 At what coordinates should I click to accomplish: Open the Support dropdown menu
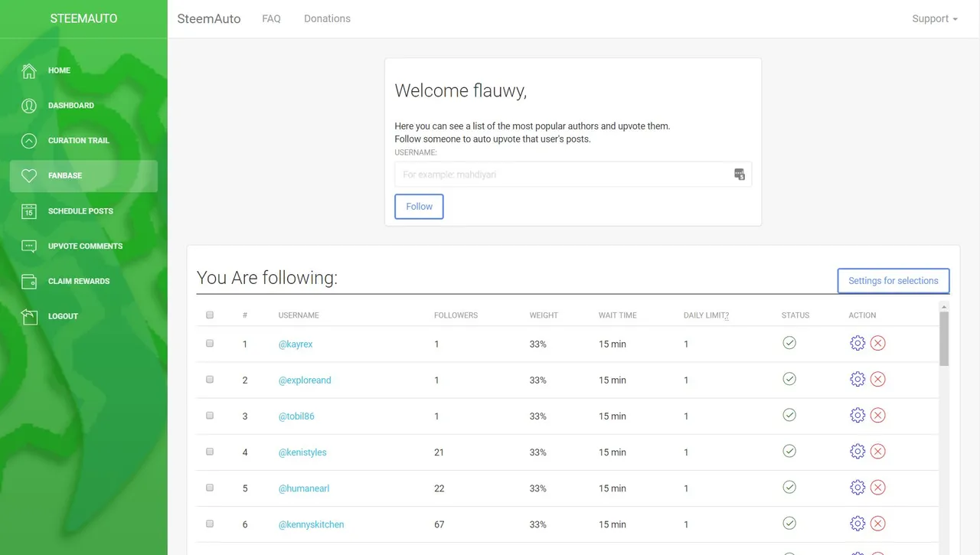[x=935, y=18]
